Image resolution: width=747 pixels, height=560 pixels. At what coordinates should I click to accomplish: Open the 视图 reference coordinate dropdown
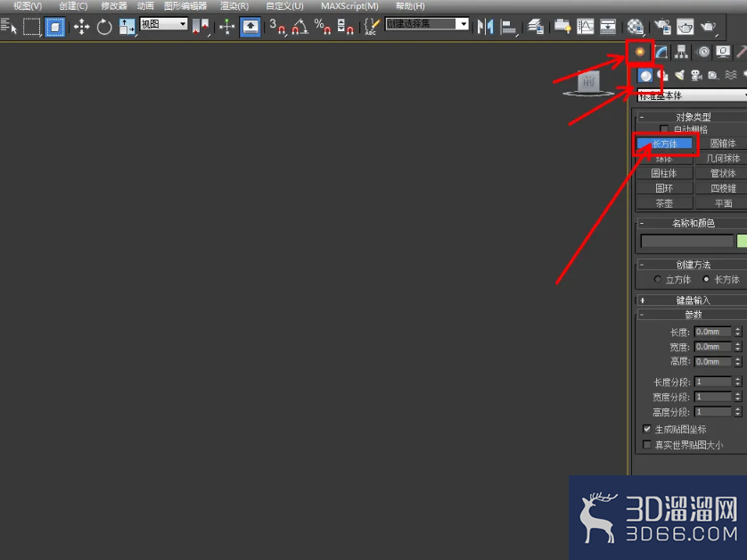coord(163,24)
